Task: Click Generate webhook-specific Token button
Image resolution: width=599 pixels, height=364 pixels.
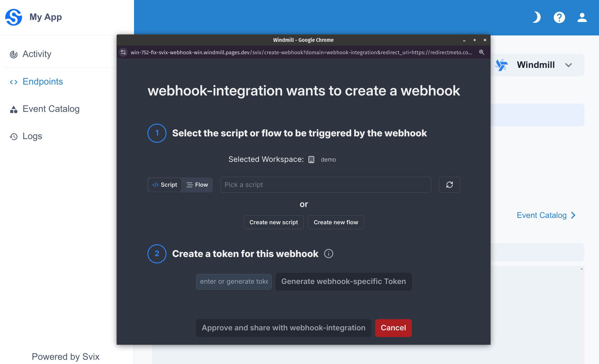Action: [343, 282]
